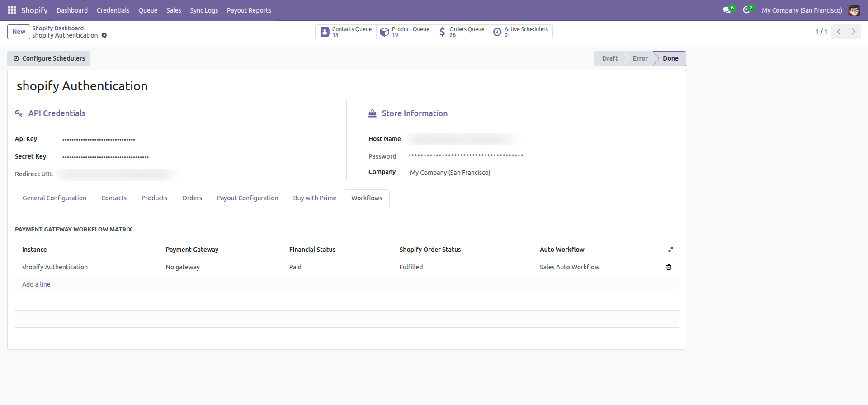The height and width of the screenshot is (405, 868).
Task: Open the Credentials menu
Action: pyautogui.click(x=113, y=10)
